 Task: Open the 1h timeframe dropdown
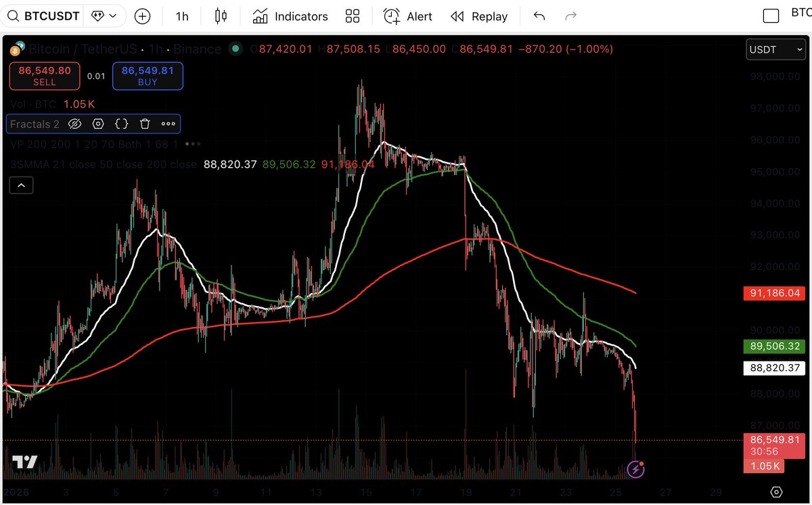181,16
